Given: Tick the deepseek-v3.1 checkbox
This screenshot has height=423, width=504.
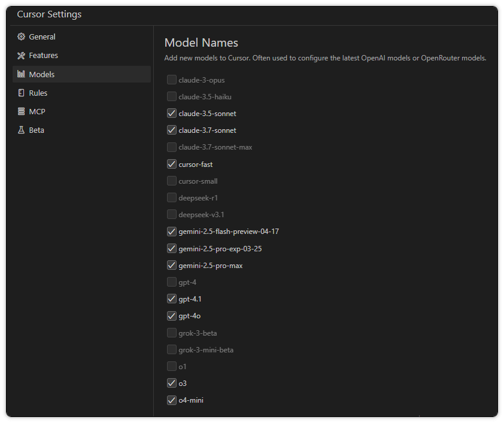Looking at the screenshot, I should tap(172, 214).
